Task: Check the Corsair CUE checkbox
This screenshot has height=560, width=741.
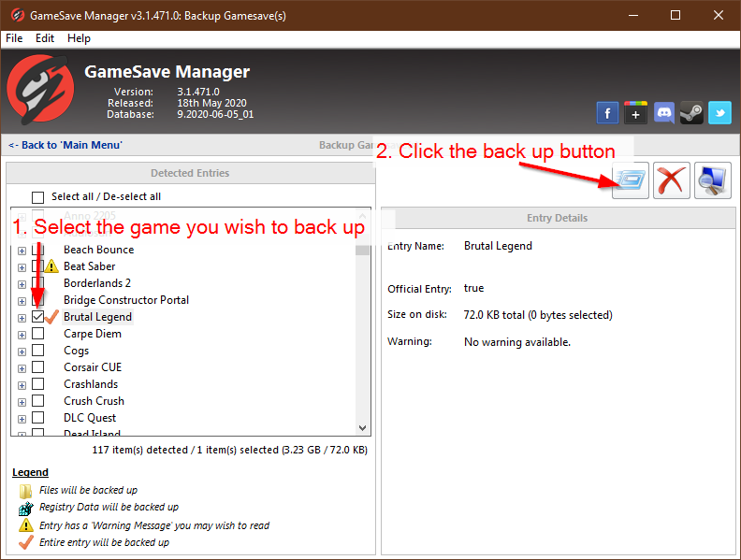Action: (37, 367)
